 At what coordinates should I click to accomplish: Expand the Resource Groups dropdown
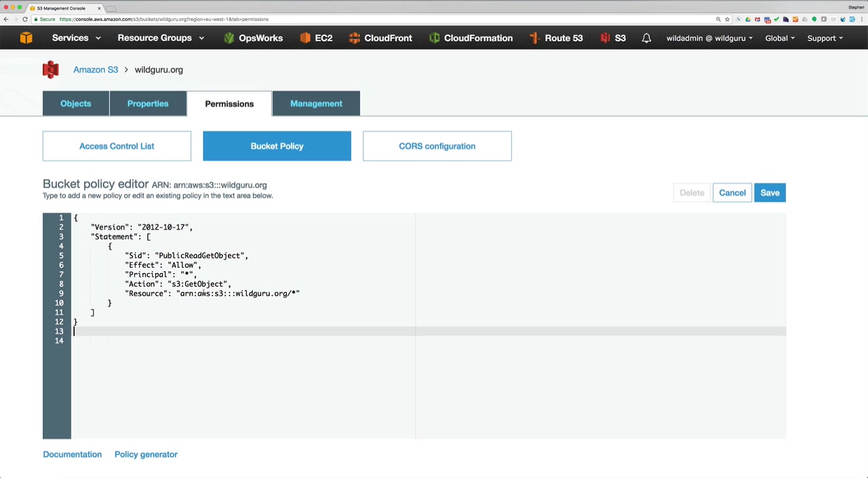(x=161, y=38)
